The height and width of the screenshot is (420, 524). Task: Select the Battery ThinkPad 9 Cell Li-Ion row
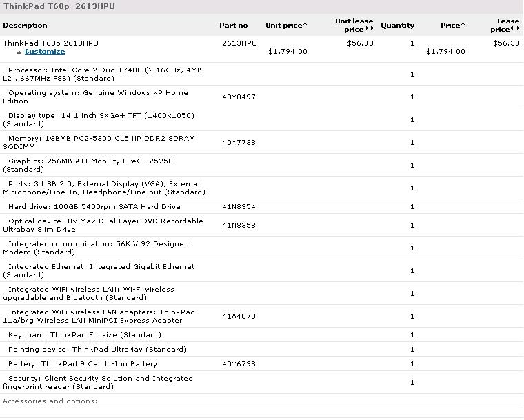pyautogui.click(x=262, y=363)
